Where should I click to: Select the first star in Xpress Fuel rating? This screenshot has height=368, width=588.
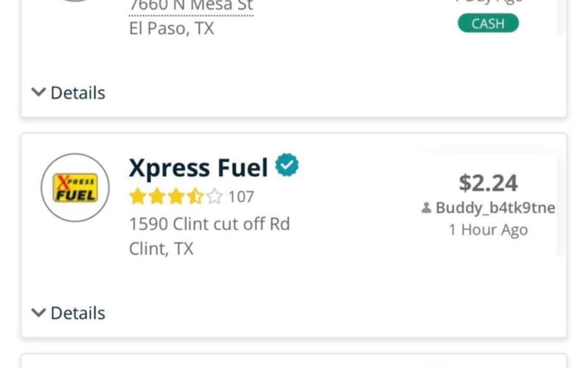coord(137,196)
